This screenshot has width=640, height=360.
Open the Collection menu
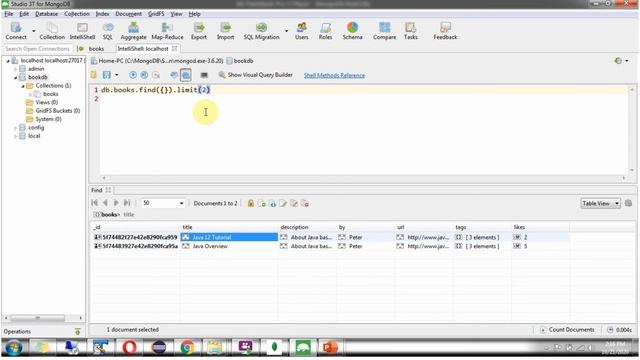(77, 14)
